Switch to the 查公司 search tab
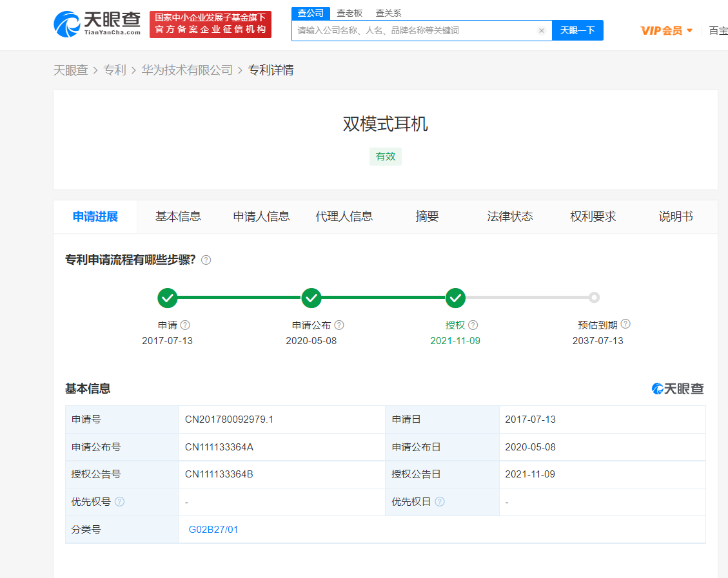Viewport: 728px width, 578px height. [x=311, y=13]
